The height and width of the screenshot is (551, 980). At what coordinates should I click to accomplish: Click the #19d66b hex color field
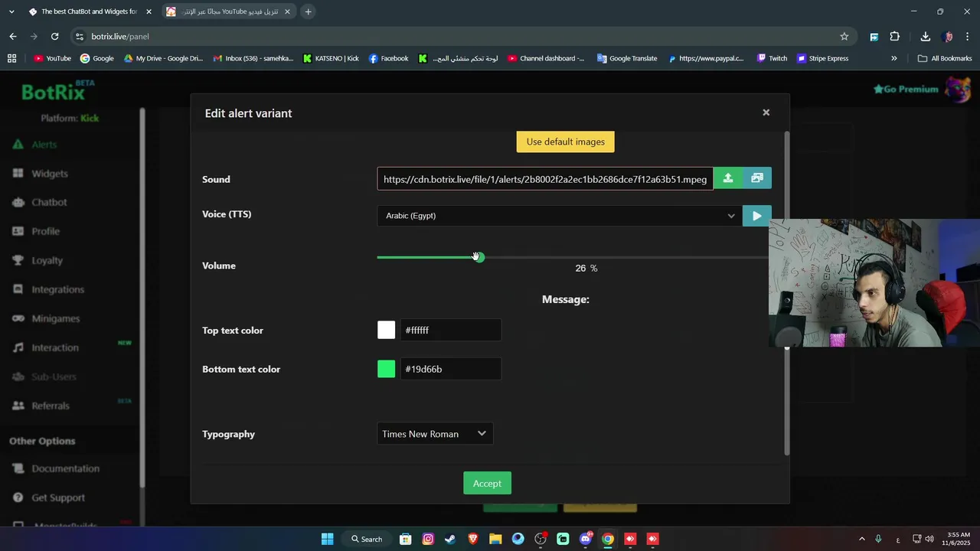(x=450, y=369)
